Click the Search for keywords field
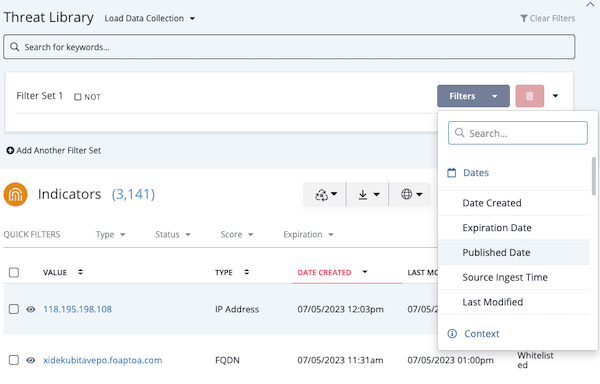The width and height of the screenshot is (600, 384). (x=289, y=47)
